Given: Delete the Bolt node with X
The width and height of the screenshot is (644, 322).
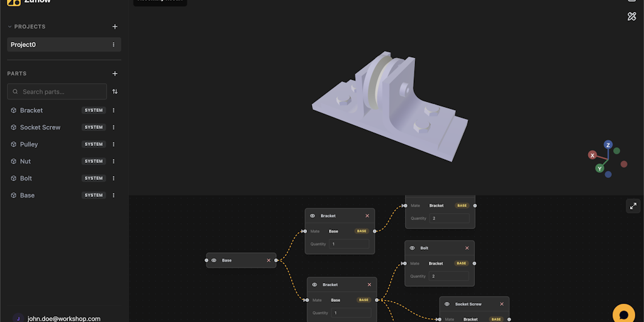Looking at the screenshot, I should click(x=467, y=248).
